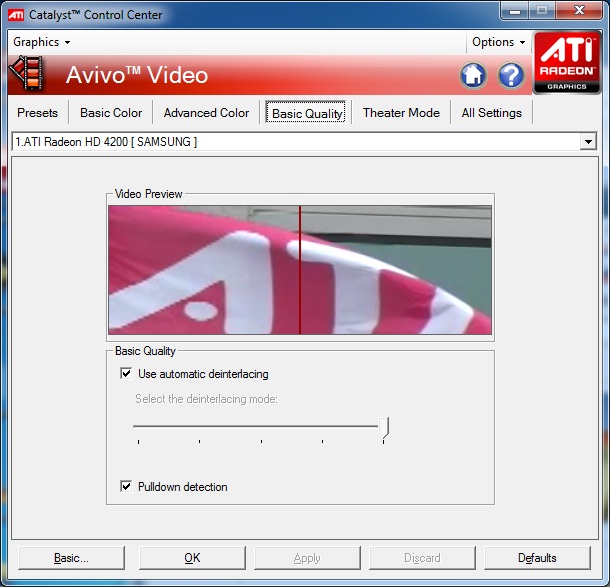Open the Theater Mode tab

pos(401,113)
